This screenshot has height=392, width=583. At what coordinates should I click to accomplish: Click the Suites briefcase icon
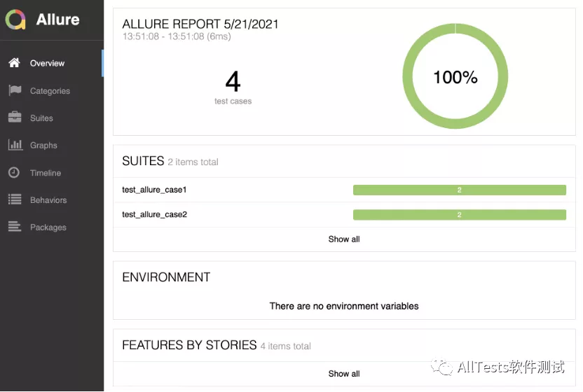coord(14,118)
